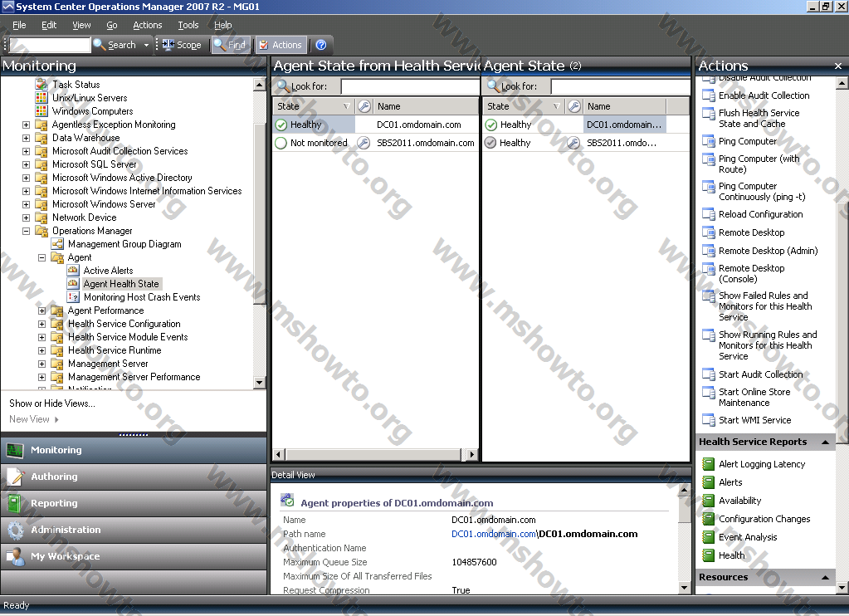Click the Agent Health State view icon
Screen dimensions: 849x616
coord(73,283)
